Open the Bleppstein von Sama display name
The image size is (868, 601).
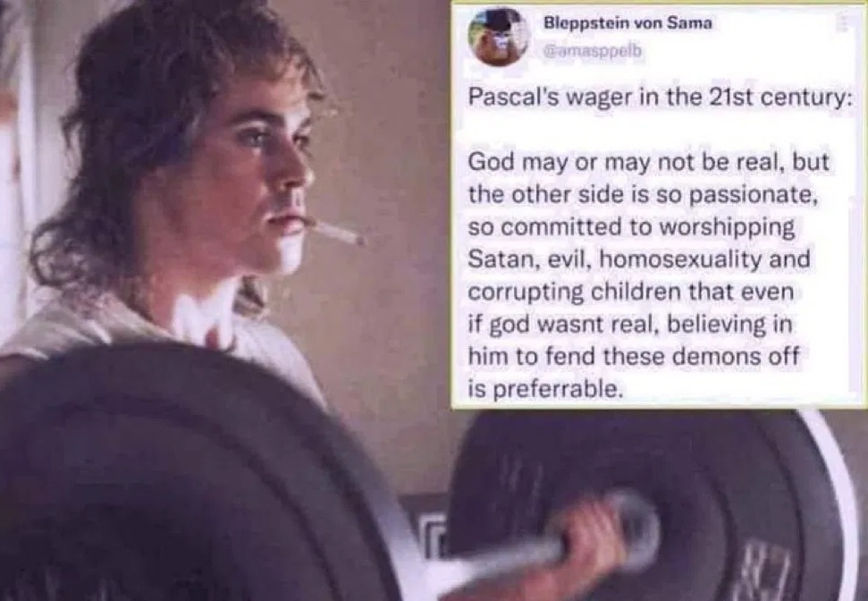[x=628, y=23]
